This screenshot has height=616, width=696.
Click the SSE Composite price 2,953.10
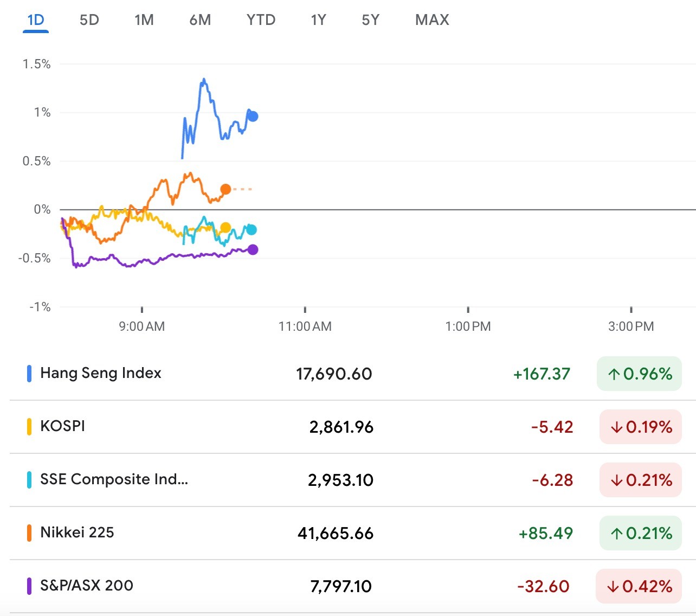[x=340, y=480]
